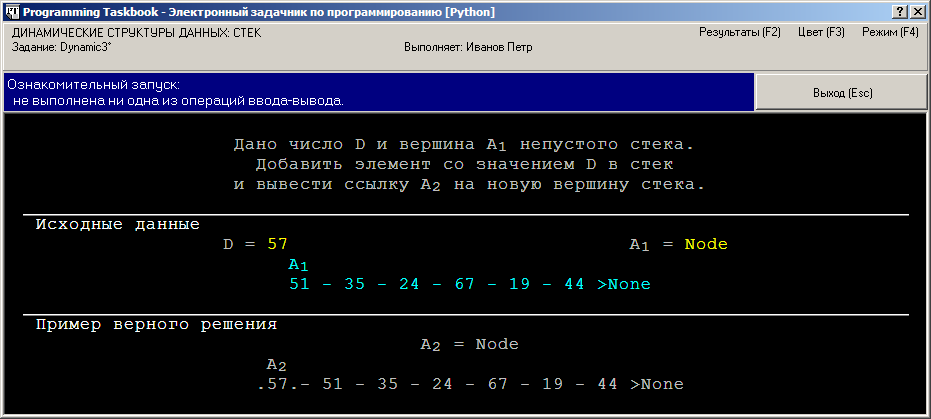Click the Programming Taskbook title bar icon
This screenshot has width=931, height=419.
(11, 11)
